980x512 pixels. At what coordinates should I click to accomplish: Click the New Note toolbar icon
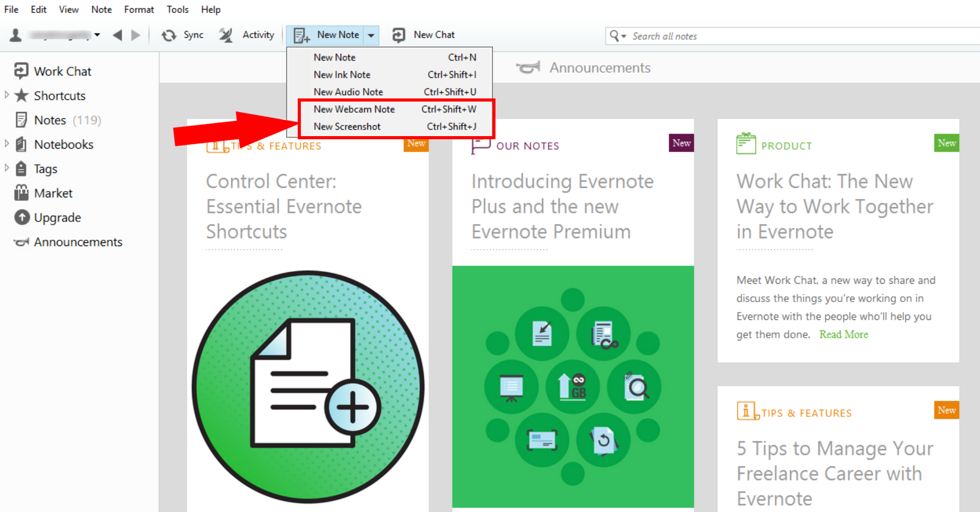pos(301,35)
